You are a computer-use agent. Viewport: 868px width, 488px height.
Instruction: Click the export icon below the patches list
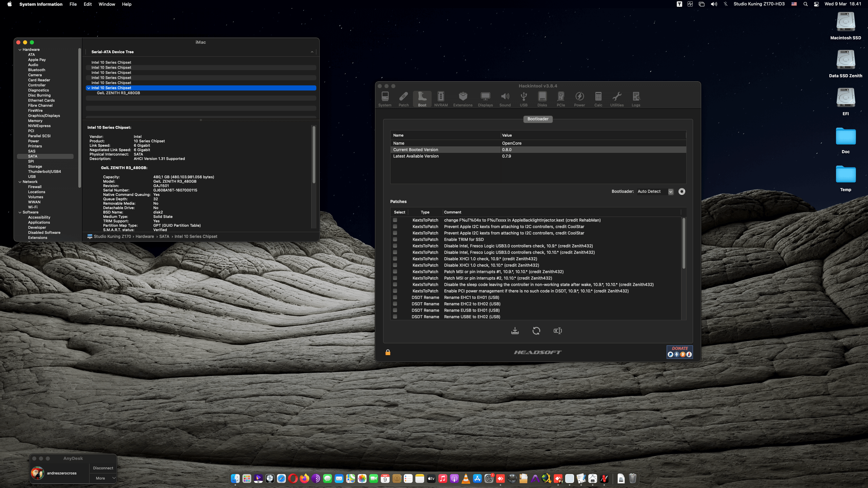[x=515, y=330]
